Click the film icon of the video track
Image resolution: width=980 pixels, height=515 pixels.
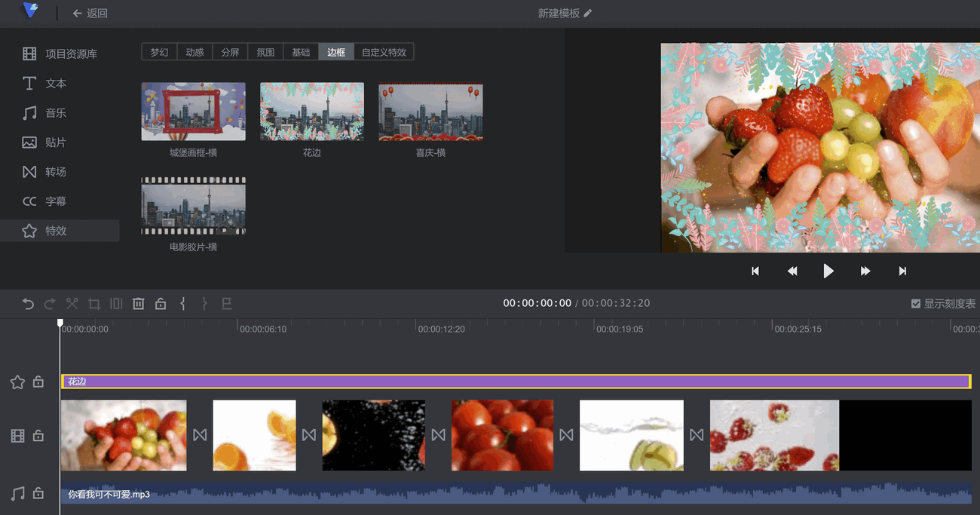pyautogui.click(x=17, y=436)
